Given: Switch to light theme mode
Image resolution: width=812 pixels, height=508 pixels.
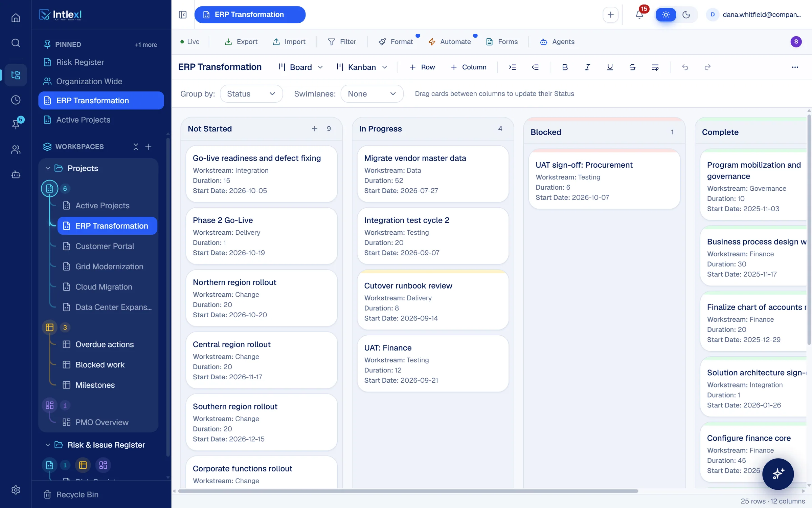Looking at the screenshot, I should point(666,15).
